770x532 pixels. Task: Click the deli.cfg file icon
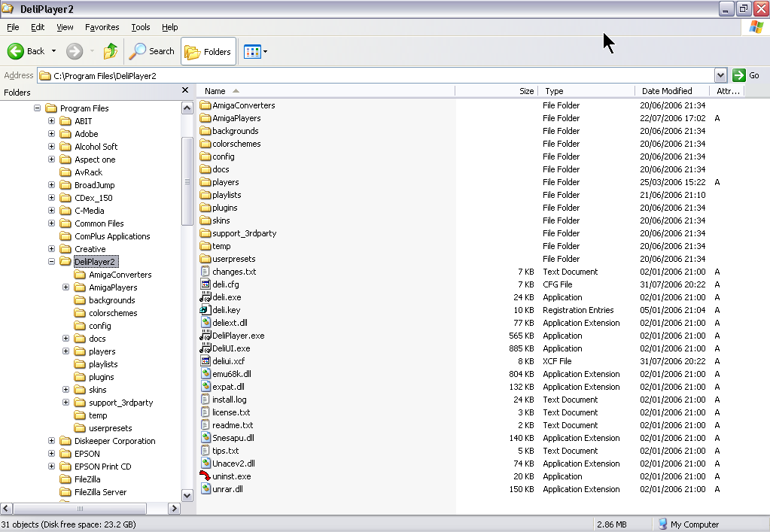(x=205, y=284)
